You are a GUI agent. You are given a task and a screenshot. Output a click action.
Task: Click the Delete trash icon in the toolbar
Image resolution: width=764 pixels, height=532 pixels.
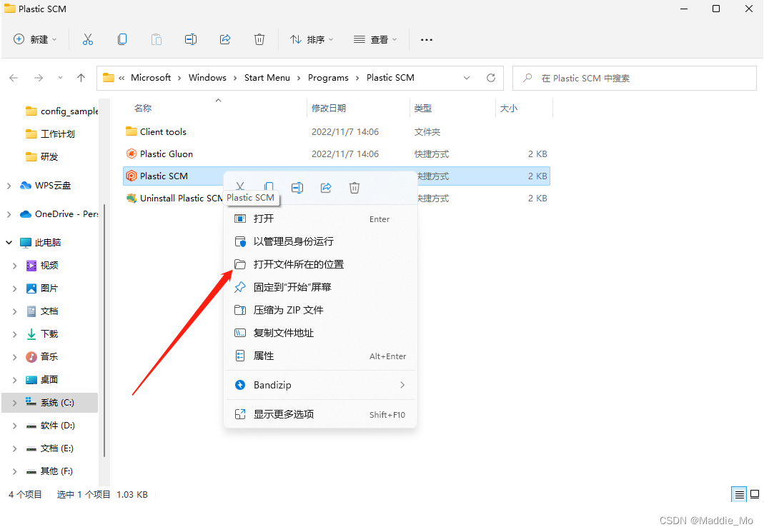259,39
